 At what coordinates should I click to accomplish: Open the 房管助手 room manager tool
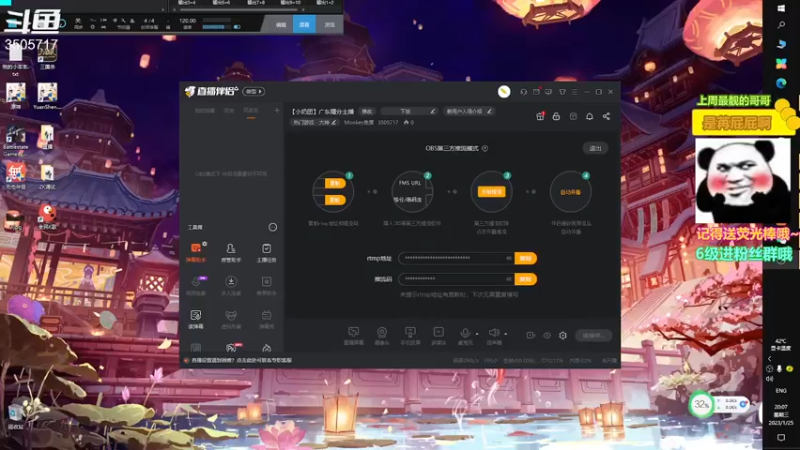click(x=231, y=253)
